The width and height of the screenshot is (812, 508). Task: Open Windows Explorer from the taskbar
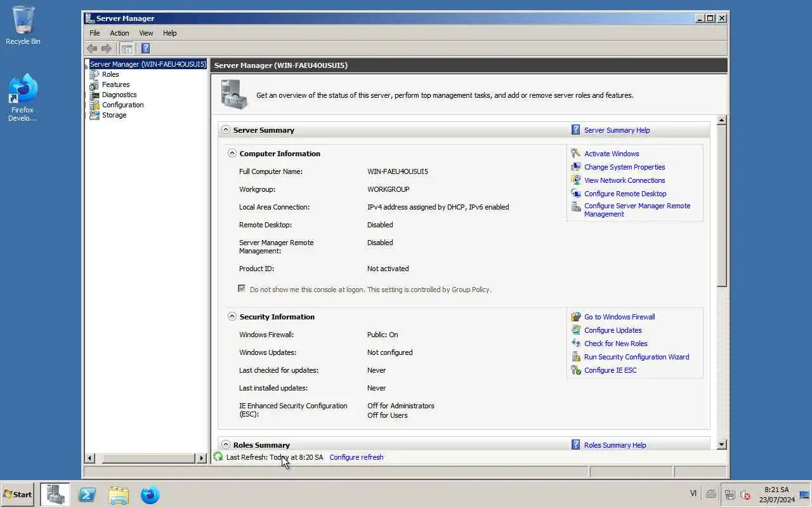[119, 495]
